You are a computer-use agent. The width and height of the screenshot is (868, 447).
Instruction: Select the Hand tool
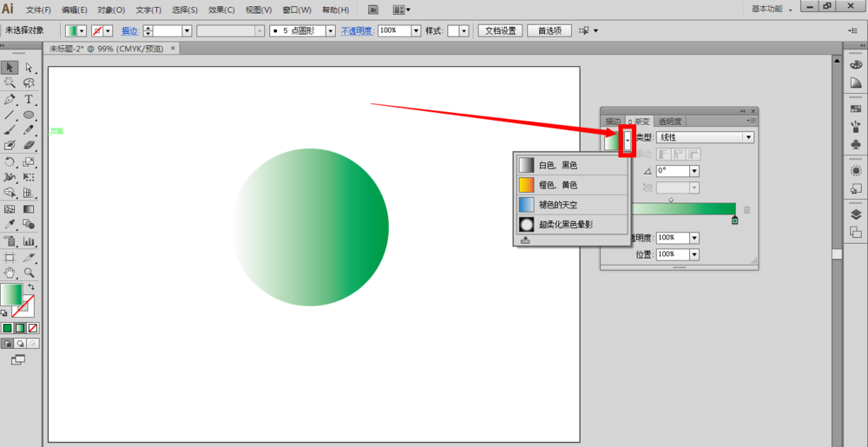[10, 273]
